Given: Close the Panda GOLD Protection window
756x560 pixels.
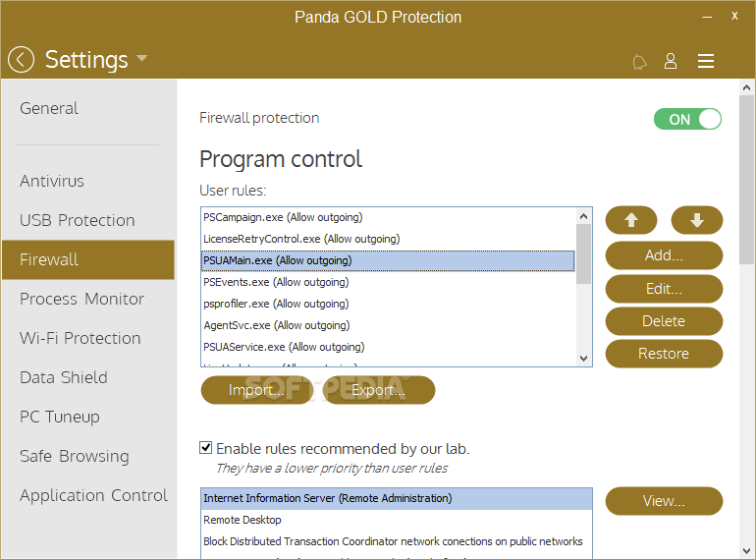Looking at the screenshot, I should pos(734,16).
